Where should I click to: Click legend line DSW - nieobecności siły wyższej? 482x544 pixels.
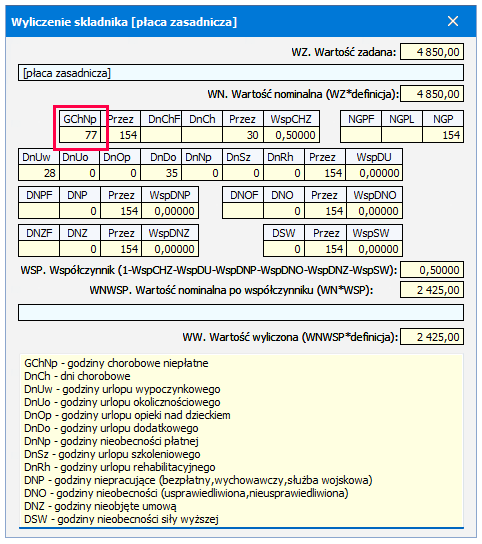point(121,519)
